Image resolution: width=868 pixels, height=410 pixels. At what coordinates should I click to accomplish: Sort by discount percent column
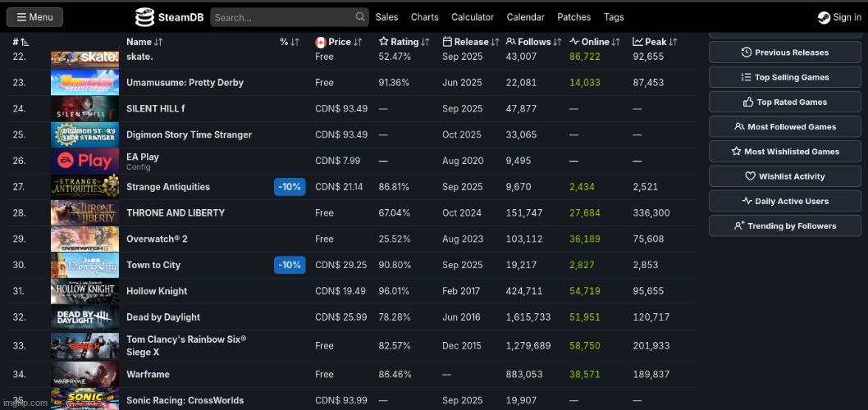click(290, 42)
